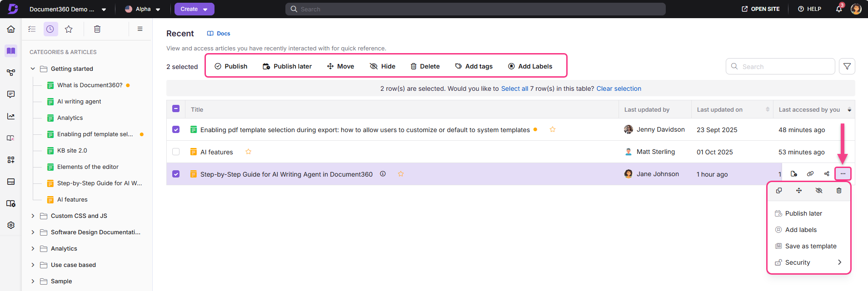Click the Document360 logo
868x291 pixels.
tap(13, 9)
